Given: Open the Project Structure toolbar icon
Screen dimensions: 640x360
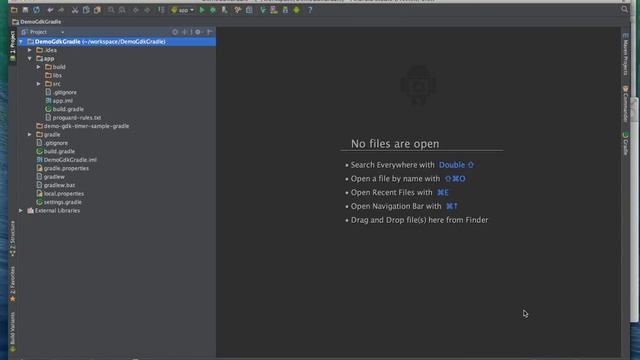Looking at the screenshot, I should 249,10.
